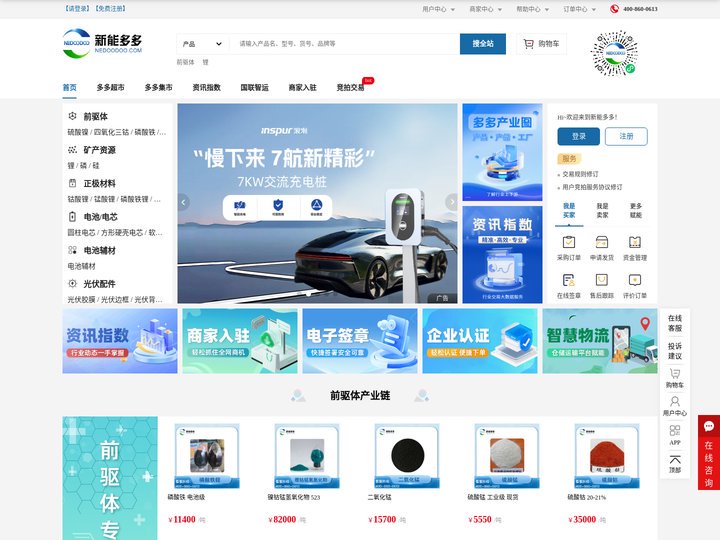Image resolution: width=720 pixels, height=540 pixels.
Task: Switch to 我是买家 tab
Action: 569,211
